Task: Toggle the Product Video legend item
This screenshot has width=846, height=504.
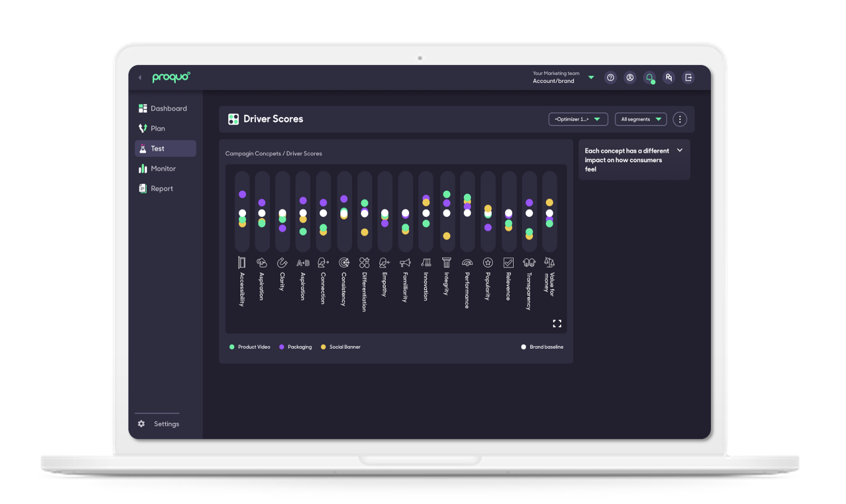Action: click(250, 347)
